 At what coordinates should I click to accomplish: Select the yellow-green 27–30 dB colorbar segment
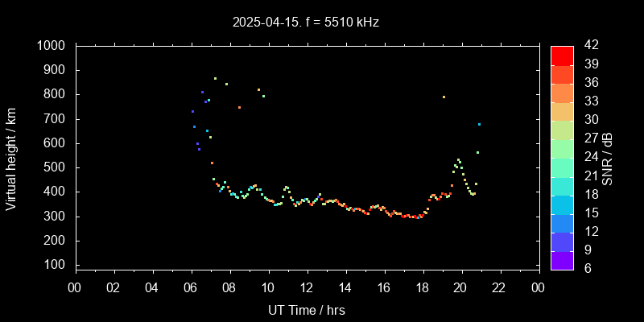click(562, 130)
